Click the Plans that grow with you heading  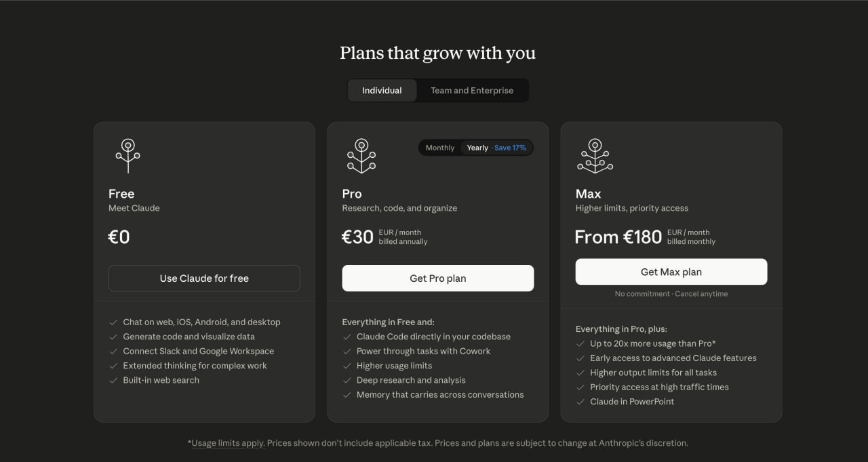click(437, 53)
